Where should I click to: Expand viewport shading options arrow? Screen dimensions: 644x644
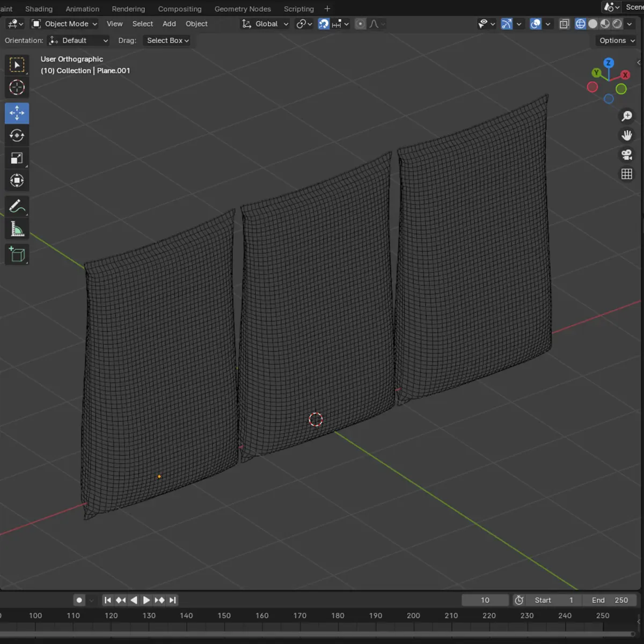630,24
